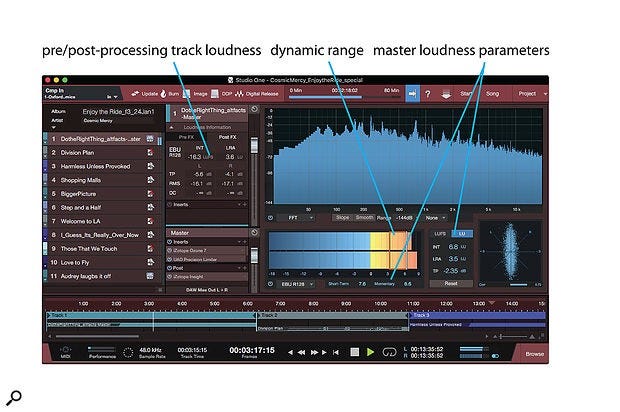The height and width of the screenshot is (412, 620).
Task: Toggle Master Inserts power button
Action: click(170, 242)
